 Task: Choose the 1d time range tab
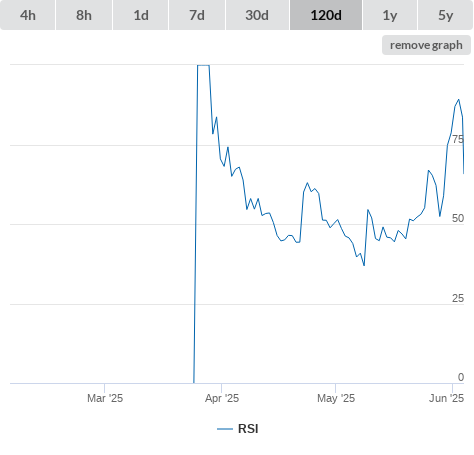pos(141,15)
